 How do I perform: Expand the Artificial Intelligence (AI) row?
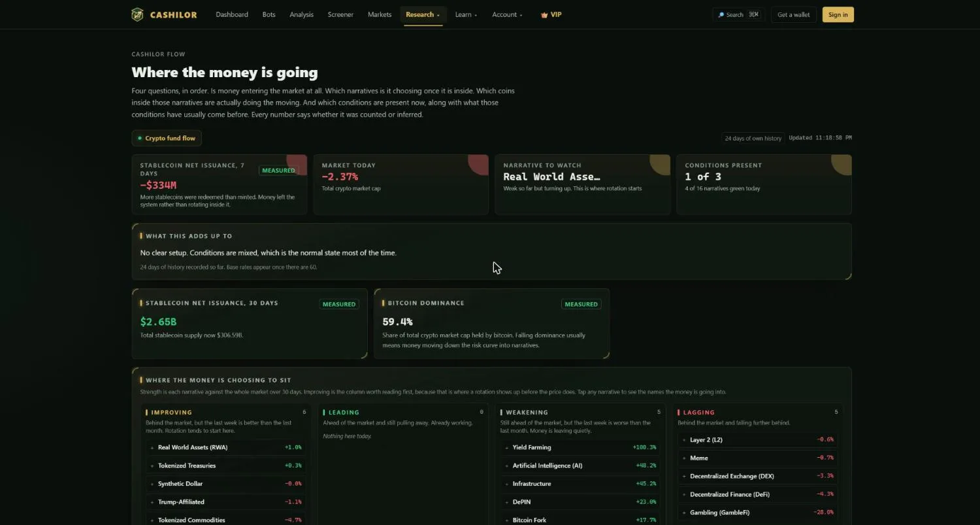click(x=580, y=466)
